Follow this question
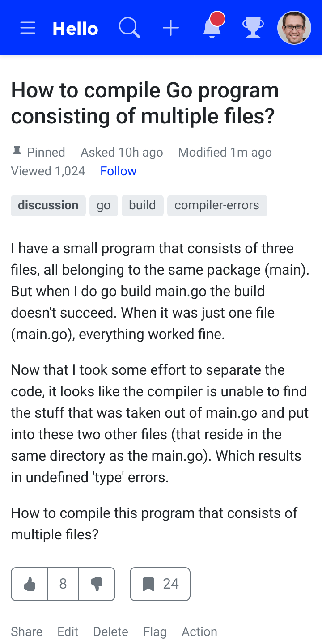 tap(119, 171)
